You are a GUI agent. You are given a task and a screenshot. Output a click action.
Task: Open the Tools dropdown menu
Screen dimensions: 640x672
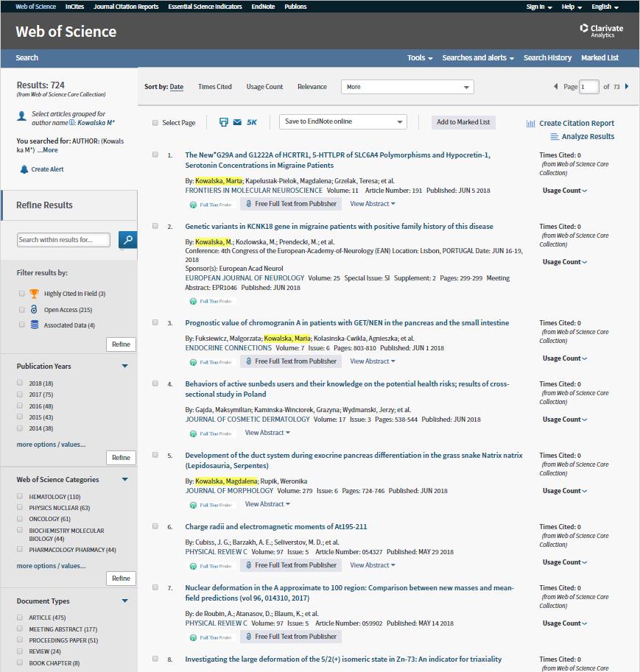click(x=420, y=58)
